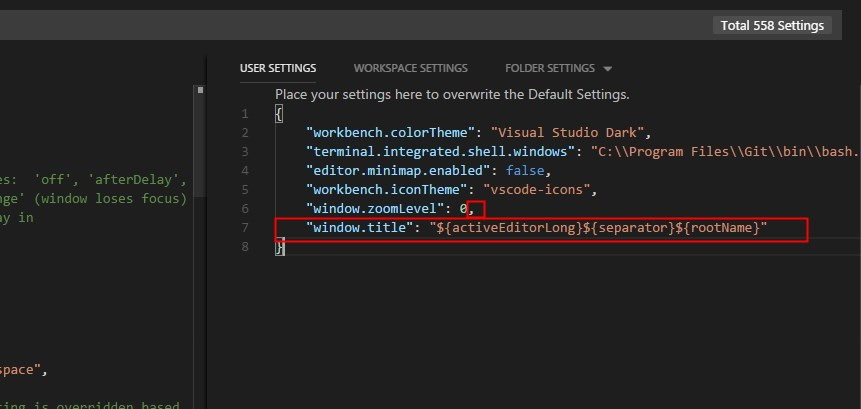Viewport: 861px width, 409px height.
Task: Click the default settings pane scrollbar thumb
Action: [x=200, y=140]
